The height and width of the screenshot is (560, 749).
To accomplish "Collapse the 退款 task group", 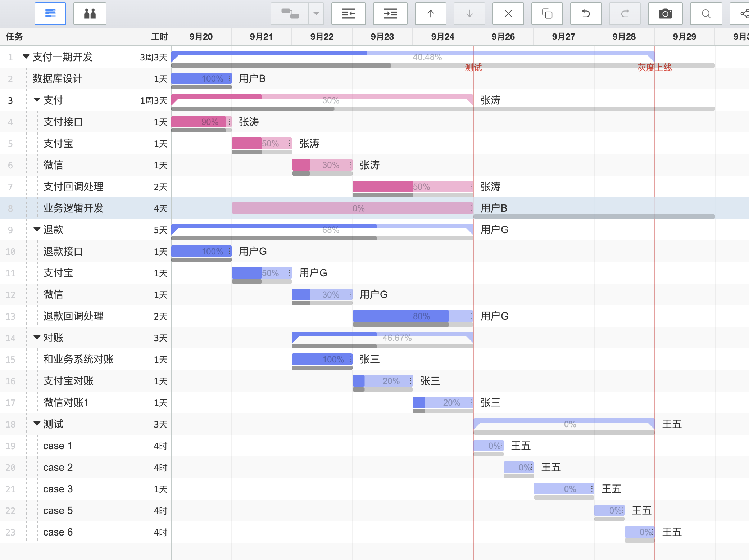I will tap(37, 229).
